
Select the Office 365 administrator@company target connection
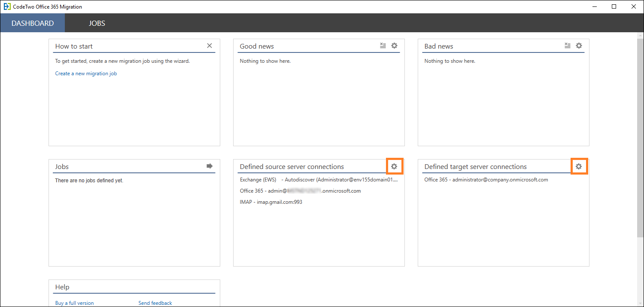pos(486,180)
